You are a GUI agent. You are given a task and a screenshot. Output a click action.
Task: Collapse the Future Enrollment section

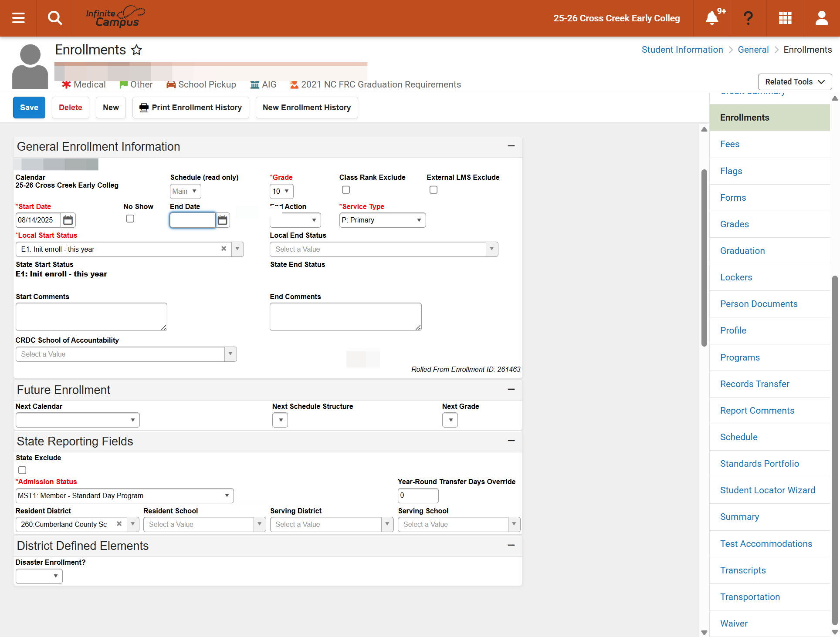click(x=511, y=389)
